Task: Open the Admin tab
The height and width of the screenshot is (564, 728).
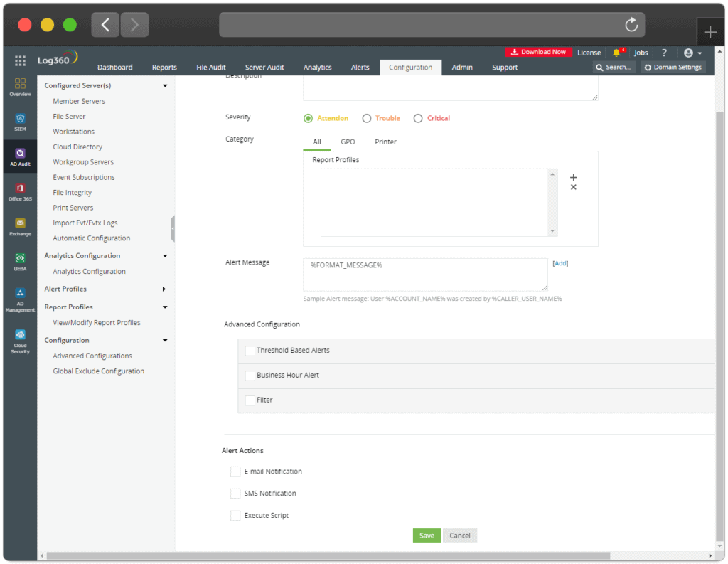Action: (x=462, y=68)
